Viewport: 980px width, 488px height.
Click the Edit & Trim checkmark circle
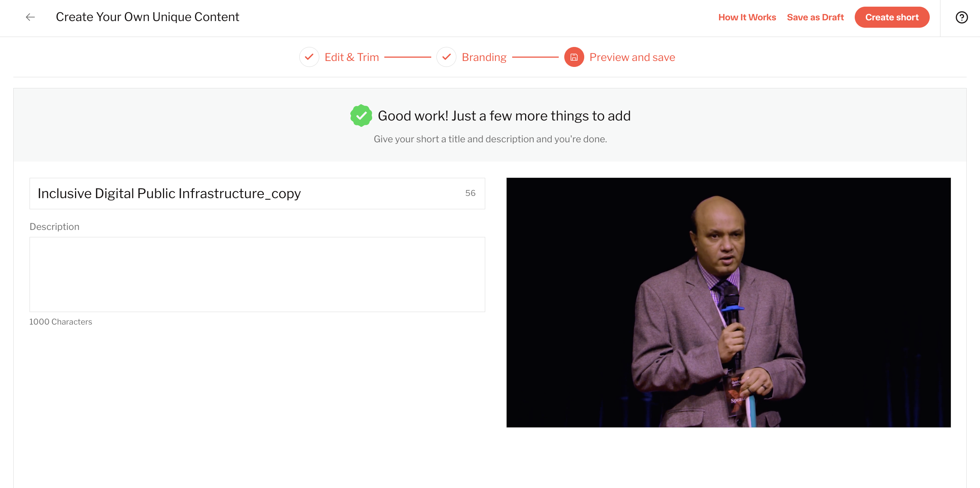[x=309, y=57]
